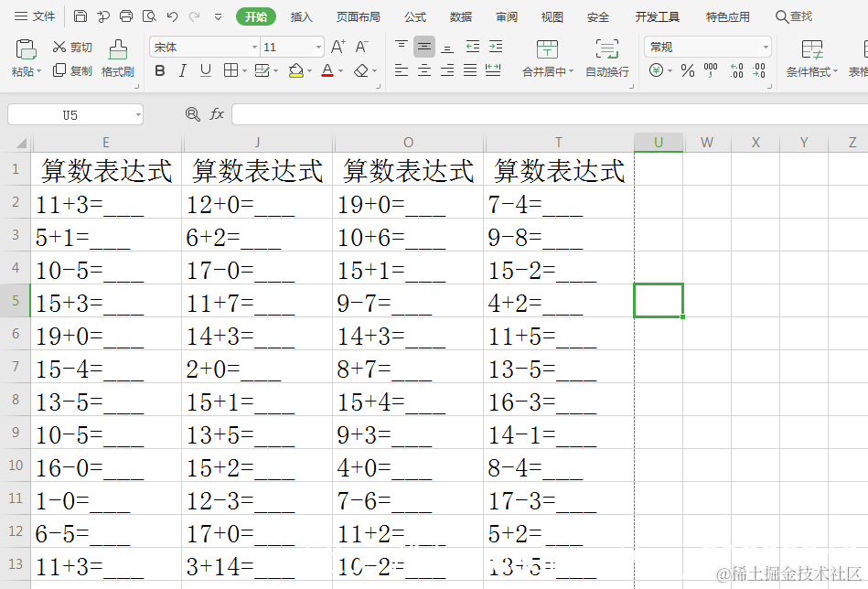This screenshot has width=868, height=589.
Task: Switch to the Insert tab (插入)
Action: (302, 17)
